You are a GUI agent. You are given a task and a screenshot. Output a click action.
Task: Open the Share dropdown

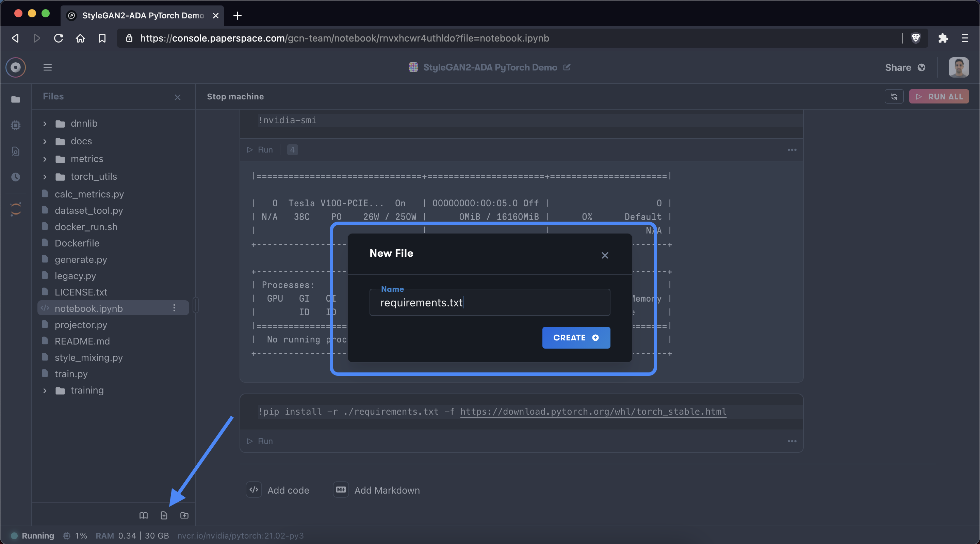pyautogui.click(x=905, y=67)
